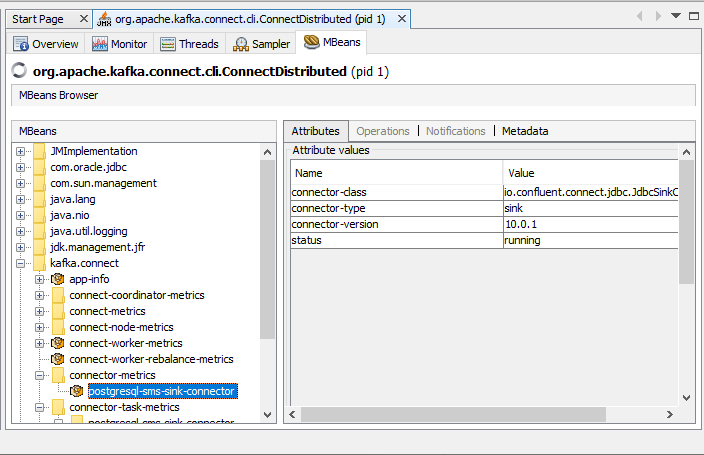Expand the java.lang tree node

(x=21, y=199)
